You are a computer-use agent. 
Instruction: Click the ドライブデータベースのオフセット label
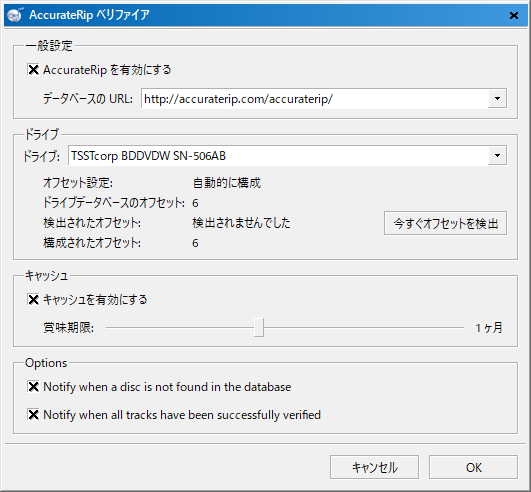coord(114,202)
